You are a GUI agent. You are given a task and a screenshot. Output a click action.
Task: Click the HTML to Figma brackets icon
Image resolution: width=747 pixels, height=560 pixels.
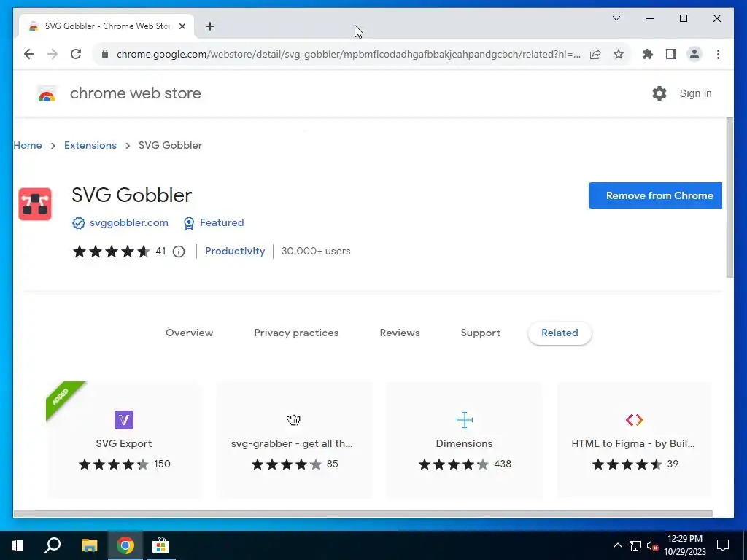point(635,420)
